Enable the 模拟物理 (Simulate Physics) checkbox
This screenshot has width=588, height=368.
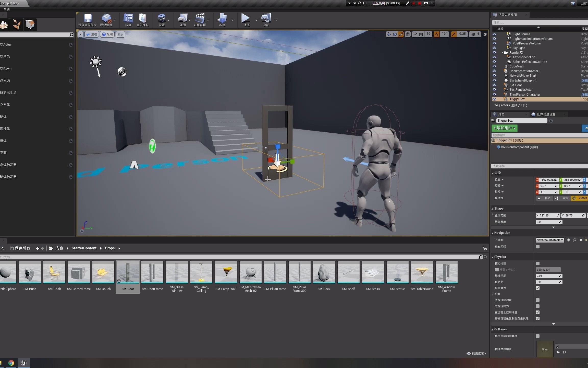pyautogui.click(x=538, y=263)
